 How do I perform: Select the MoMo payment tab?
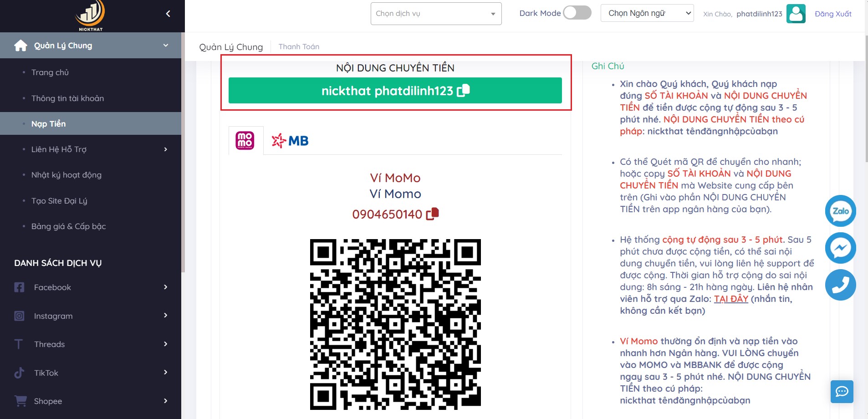[245, 141]
